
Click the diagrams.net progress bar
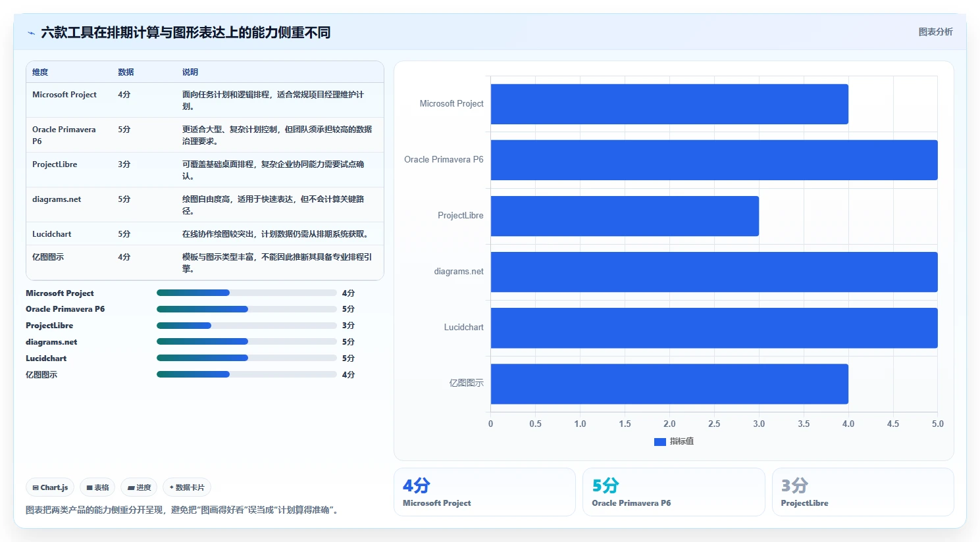point(246,342)
